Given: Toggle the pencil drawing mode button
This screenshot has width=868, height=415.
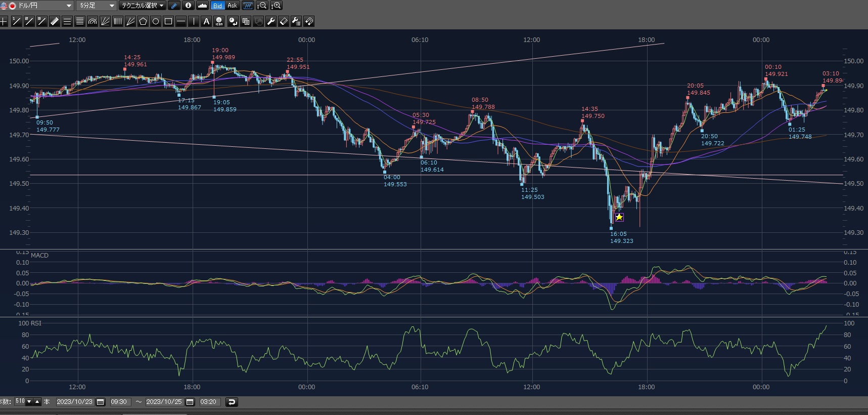Looking at the screenshot, I should [x=174, y=6].
